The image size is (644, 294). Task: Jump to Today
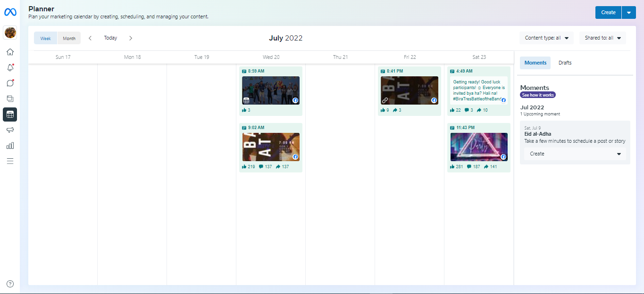[110, 38]
